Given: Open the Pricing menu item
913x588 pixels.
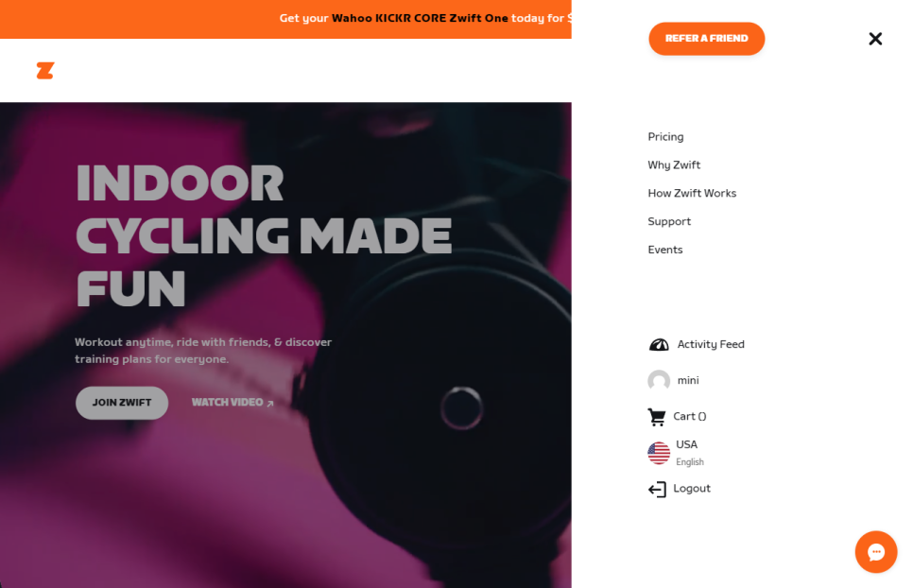Looking at the screenshot, I should [x=665, y=137].
